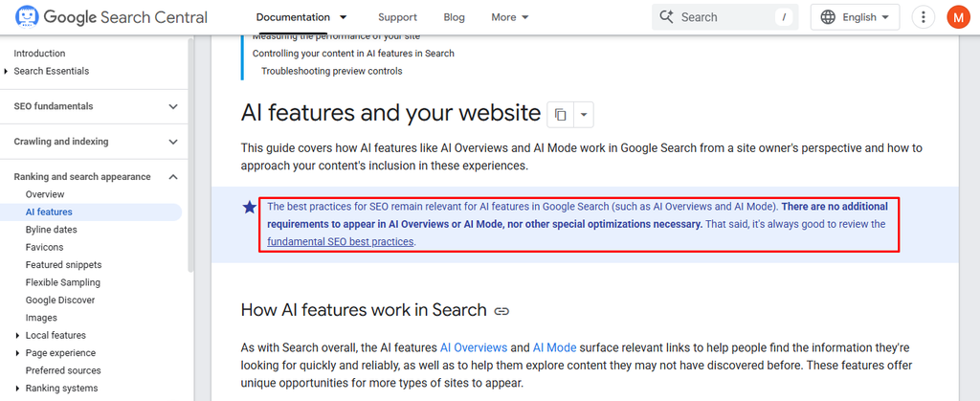Screen dimensions: 980x401
Task: Open the English language selector
Action: coord(855,17)
